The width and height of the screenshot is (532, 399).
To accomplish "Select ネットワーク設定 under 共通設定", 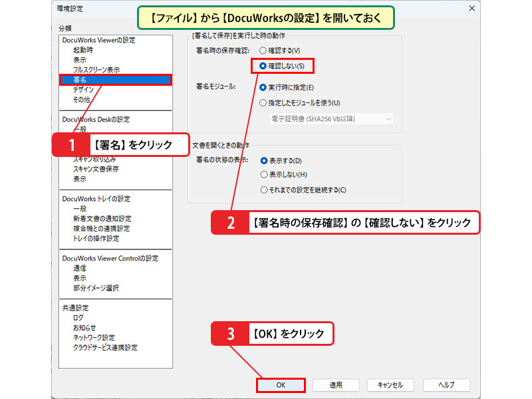I will pyautogui.click(x=94, y=338).
